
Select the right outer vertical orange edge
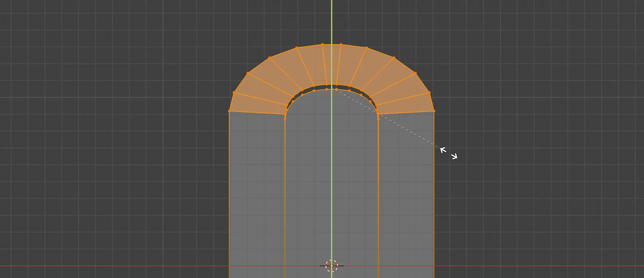[x=434, y=194]
